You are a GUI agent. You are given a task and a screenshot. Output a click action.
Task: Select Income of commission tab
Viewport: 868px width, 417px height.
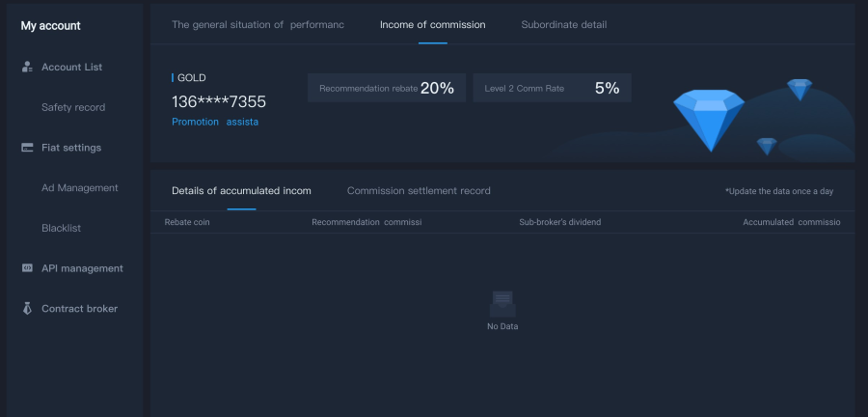(432, 25)
